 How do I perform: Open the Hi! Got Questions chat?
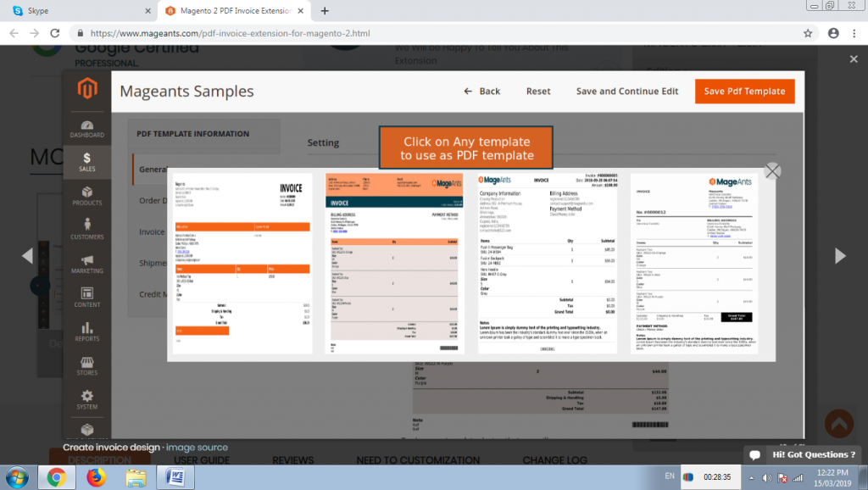point(803,454)
